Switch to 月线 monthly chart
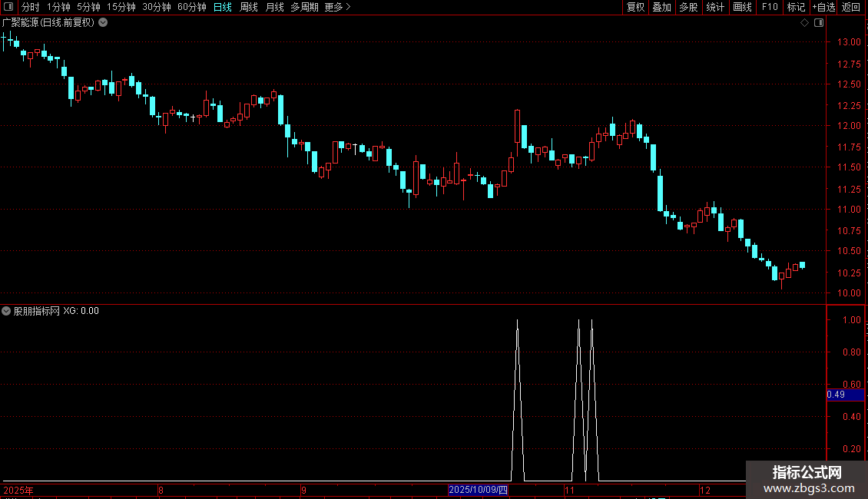 coord(274,7)
